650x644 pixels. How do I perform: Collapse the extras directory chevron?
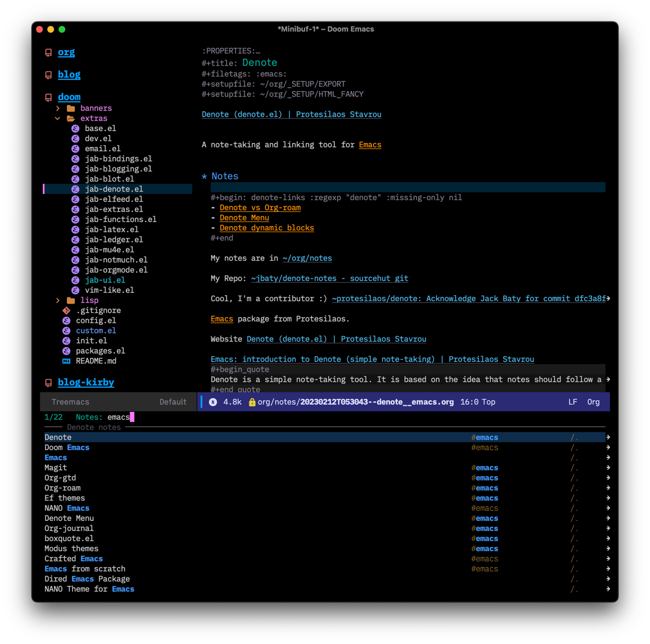(58, 118)
